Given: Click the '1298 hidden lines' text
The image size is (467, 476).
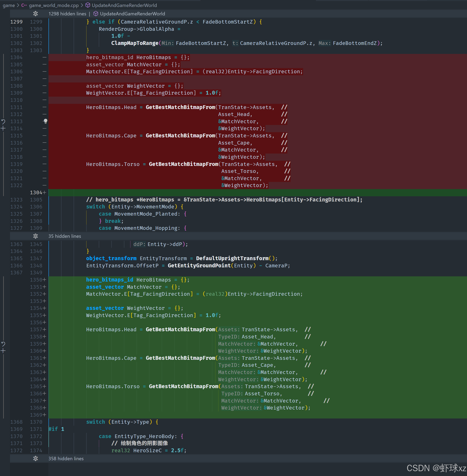Looking at the screenshot, I should 67,14.
